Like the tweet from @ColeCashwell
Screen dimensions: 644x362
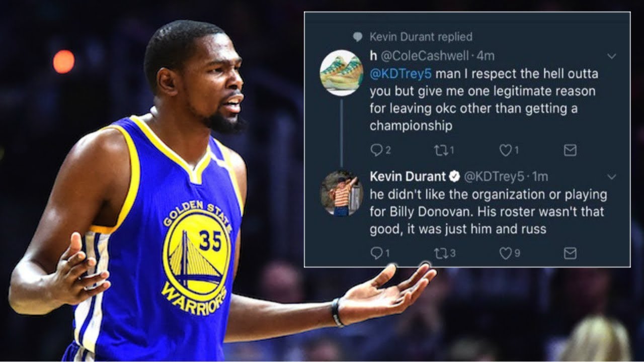[x=505, y=150]
